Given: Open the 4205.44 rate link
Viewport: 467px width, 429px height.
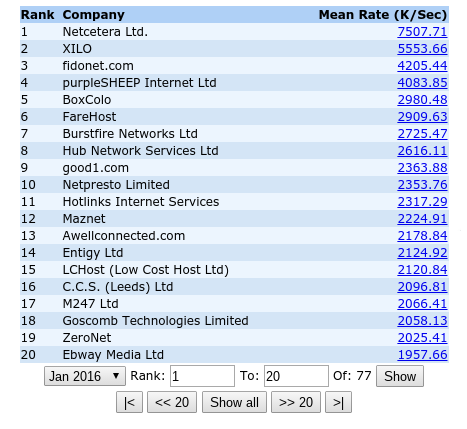Looking at the screenshot, I should [422, 66].
